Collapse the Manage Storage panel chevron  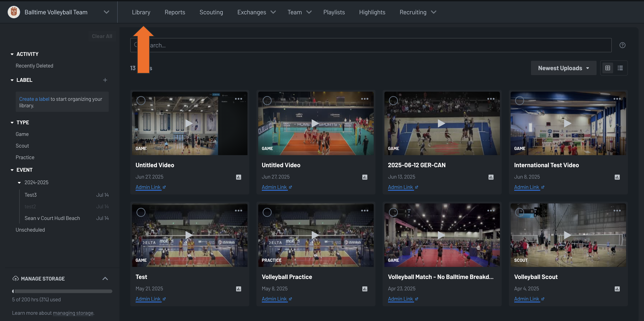click(x=105, y=279)
